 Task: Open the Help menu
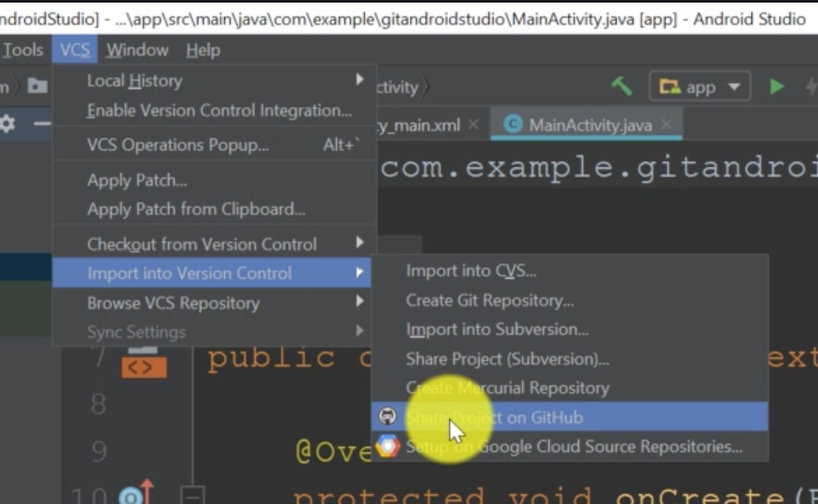point(203,50)
